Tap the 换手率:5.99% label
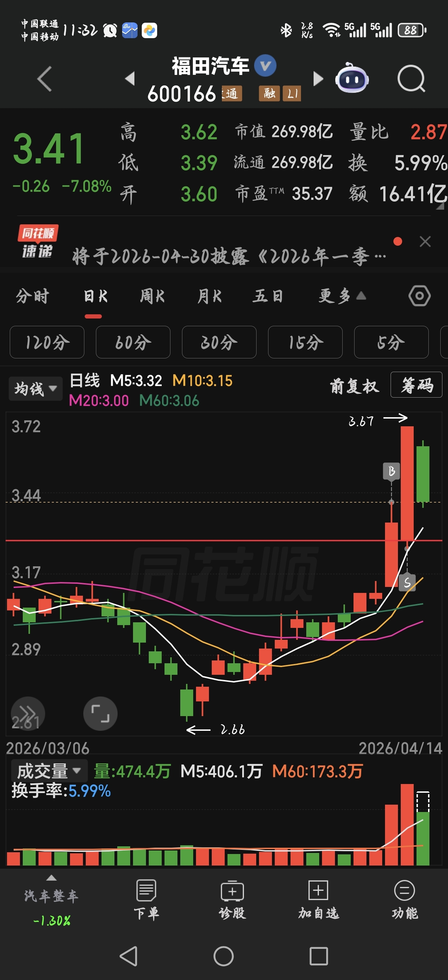 click(61, 791)
